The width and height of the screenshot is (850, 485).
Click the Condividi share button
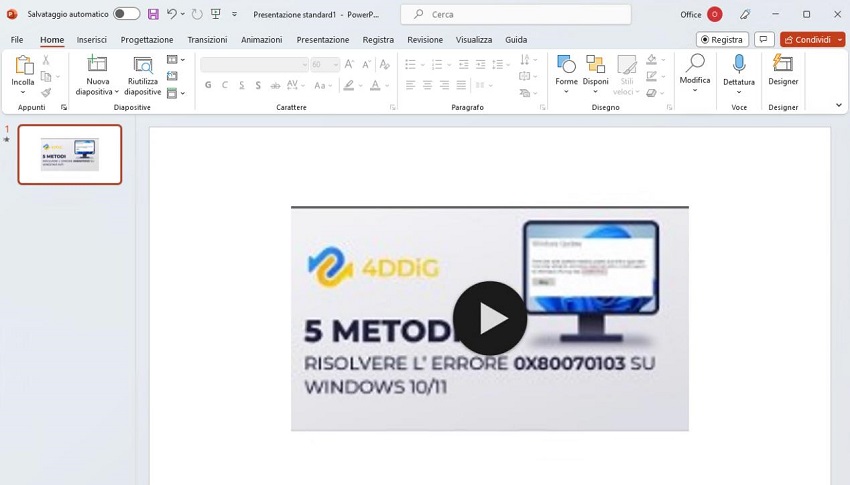(x=808, y=40)
